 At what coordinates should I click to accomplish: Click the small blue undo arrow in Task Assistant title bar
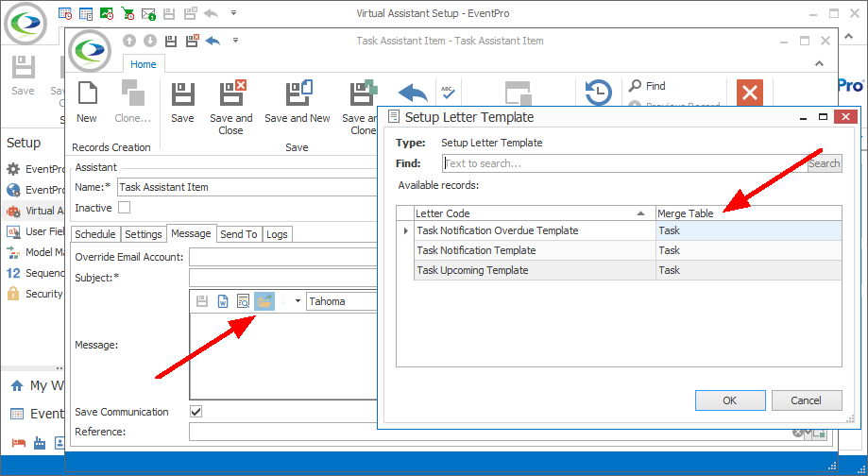point(213,41)
